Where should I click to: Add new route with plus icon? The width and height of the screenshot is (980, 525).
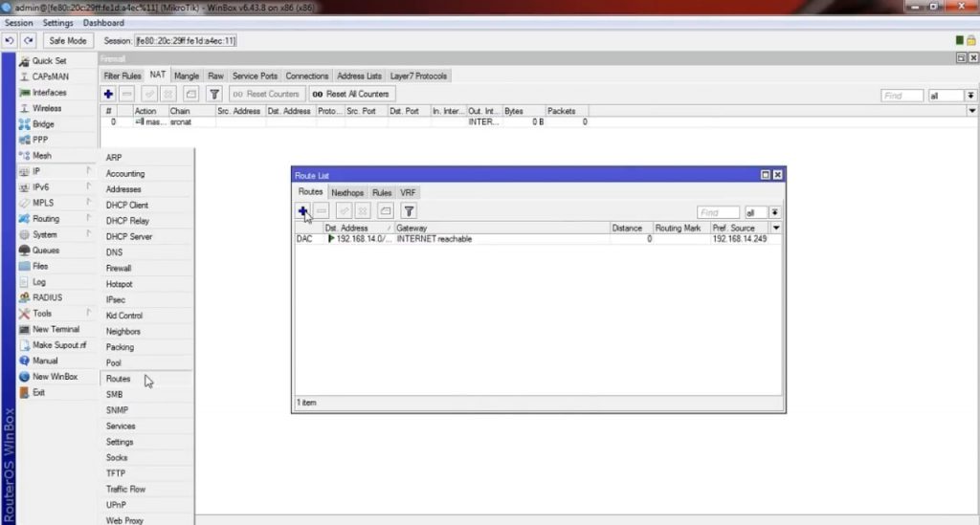click(x=302, y=211)
